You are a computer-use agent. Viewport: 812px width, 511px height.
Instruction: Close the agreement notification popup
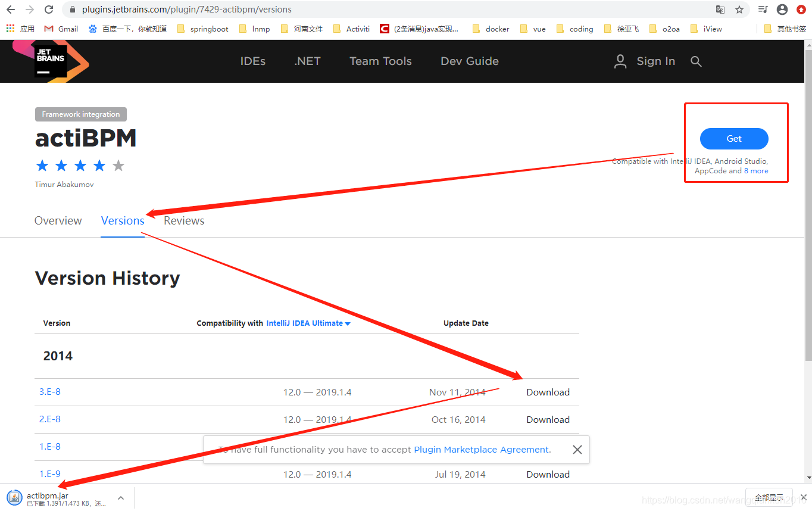577,450
